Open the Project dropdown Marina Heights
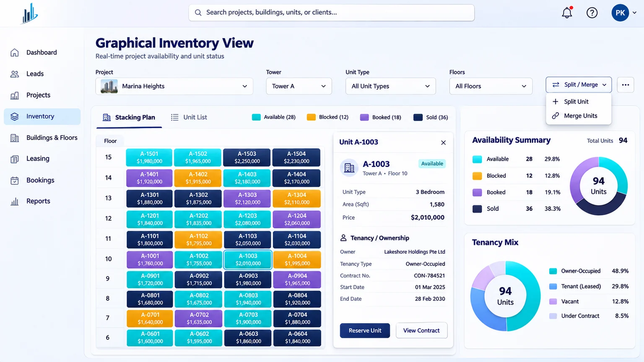 tap(174, 86)
